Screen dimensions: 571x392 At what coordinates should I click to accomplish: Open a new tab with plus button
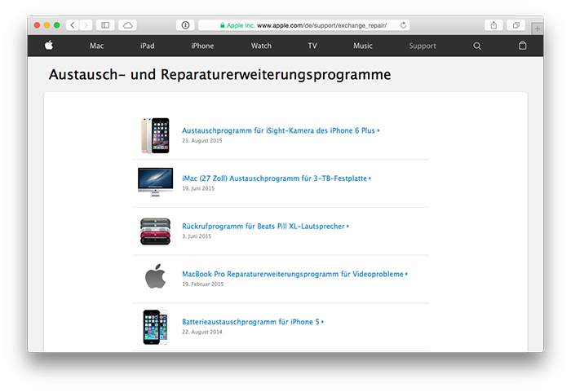[537, 29]
